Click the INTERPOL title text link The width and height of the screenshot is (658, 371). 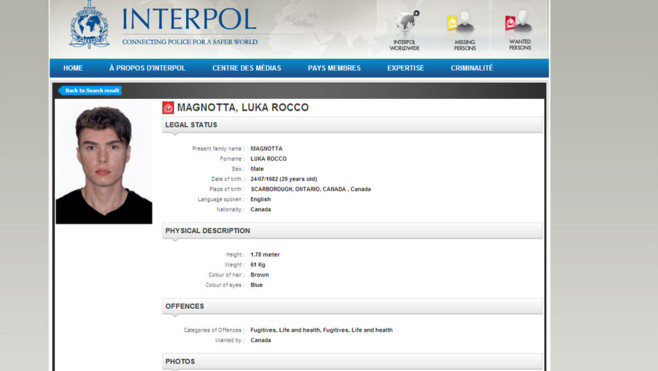point(189,19)
